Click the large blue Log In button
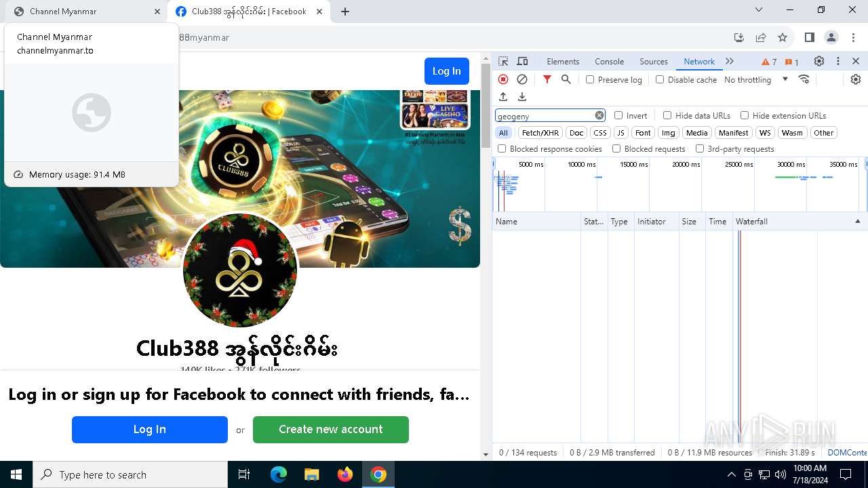Image resolution: width=868 pixels, height=488 pixels. (x=150, y=429)
